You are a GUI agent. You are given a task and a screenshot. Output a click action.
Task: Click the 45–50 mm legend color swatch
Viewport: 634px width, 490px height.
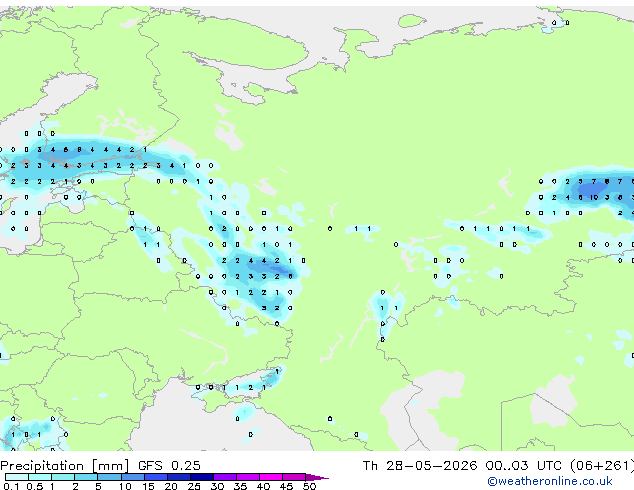[x=294, y=477]
